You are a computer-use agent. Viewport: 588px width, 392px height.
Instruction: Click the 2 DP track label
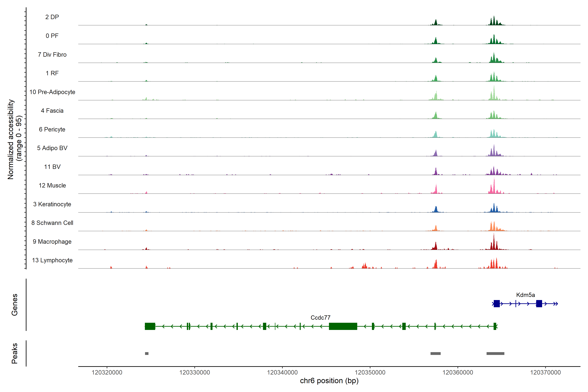click(x=52, y=17)
